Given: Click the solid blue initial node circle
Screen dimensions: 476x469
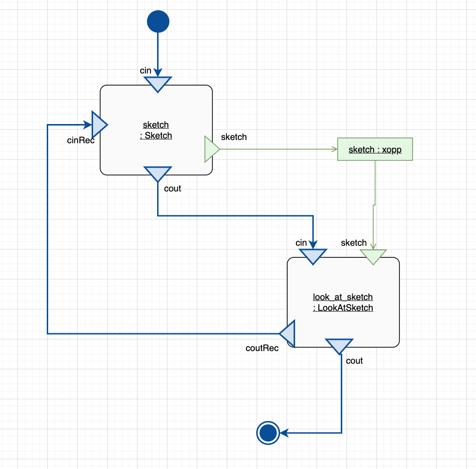Looking at the screenshot, I should [x=158, y=22].
